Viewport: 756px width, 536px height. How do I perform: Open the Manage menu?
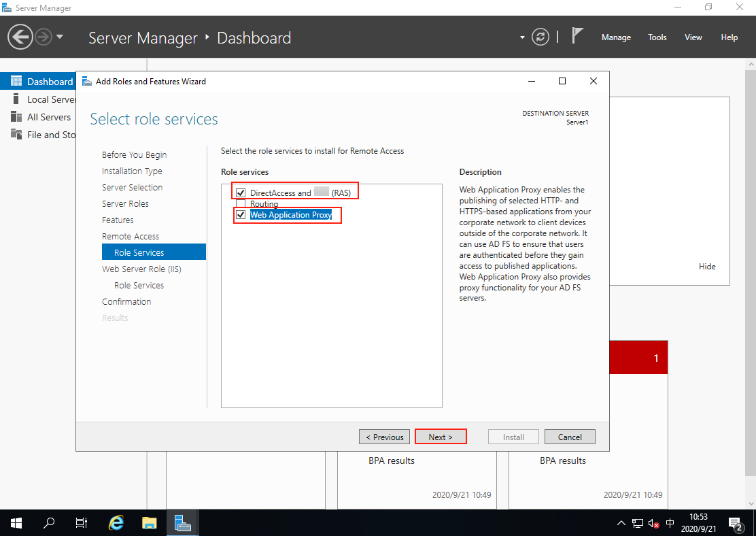[616, 37]
